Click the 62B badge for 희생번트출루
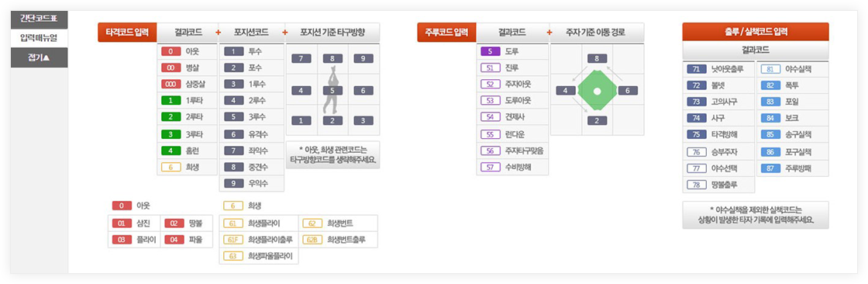868x284 pixels. pyautogui.click(x=312, y=240)
